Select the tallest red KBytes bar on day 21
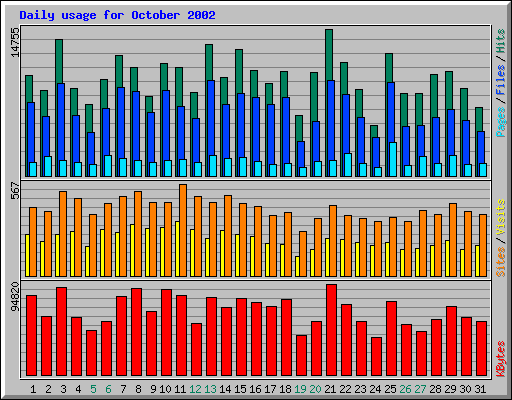Viewport: 512px width, 400px height. tap(331, 330)
